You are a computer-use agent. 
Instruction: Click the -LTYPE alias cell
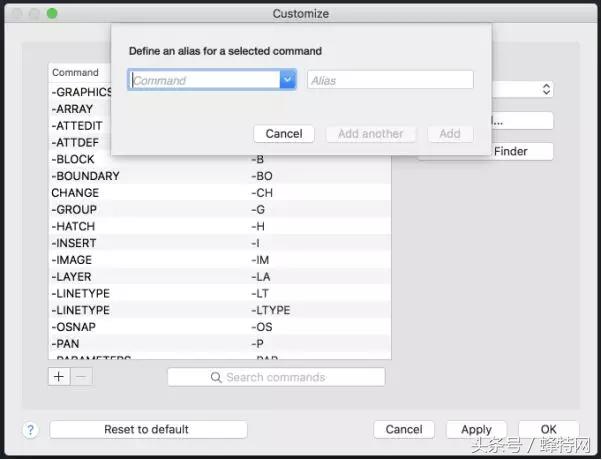point(271,310)
